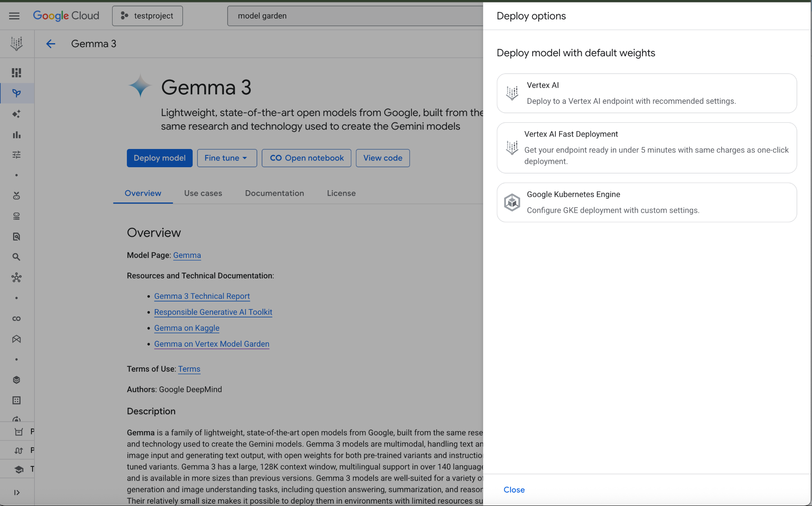812x506 pixels.
Task: Click the Vertex AI dashboard sidebar icon
Action: pyautogui.click(x=16, y=73)
